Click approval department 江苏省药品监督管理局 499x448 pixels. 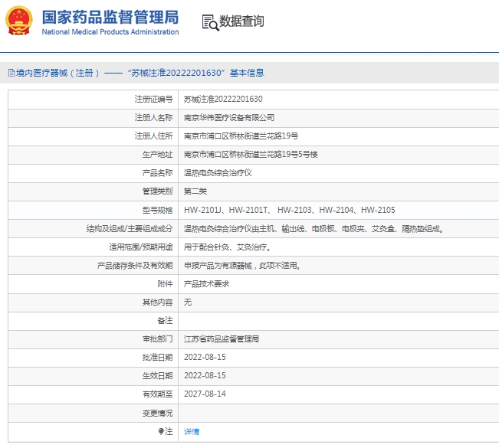[x=222, y=339]
